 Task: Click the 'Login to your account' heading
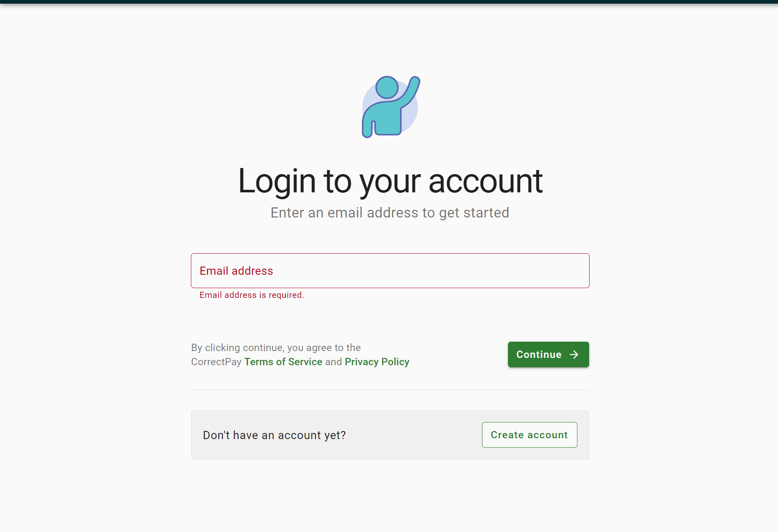tap(390, 181)
